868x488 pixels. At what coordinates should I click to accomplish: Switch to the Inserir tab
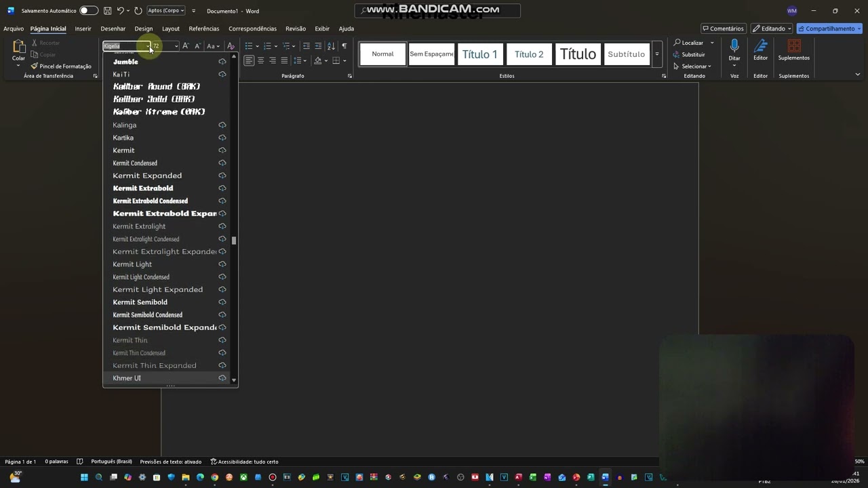coord(83,28)
